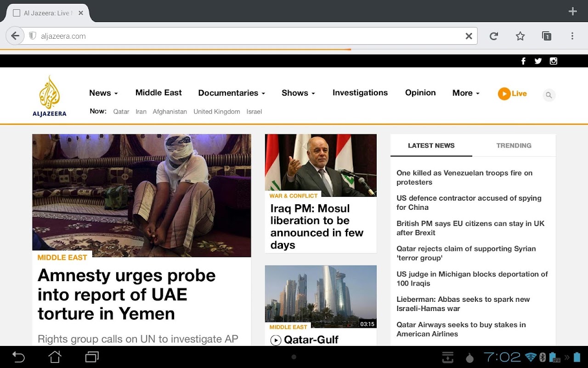Click the Iran topic link

[x=141, y=112]
